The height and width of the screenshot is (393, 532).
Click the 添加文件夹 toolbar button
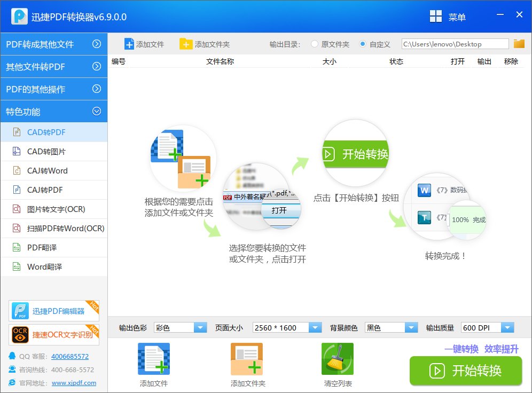pyautogui.click(x=205, y=44)
